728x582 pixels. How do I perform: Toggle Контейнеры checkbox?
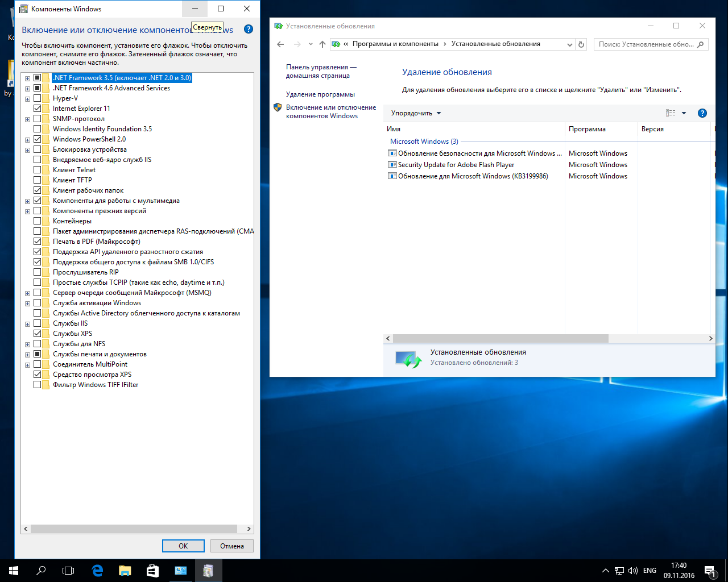pyautogui.click(x=37, y=221)
